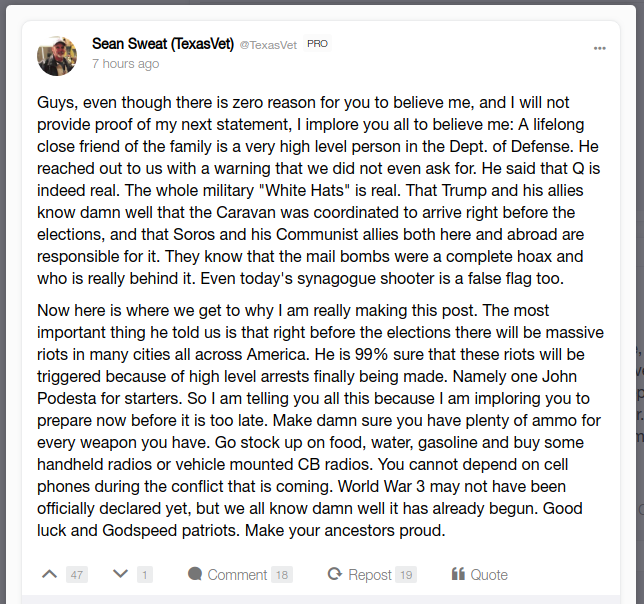Click the upvote count showing 47

coord(77,574)
